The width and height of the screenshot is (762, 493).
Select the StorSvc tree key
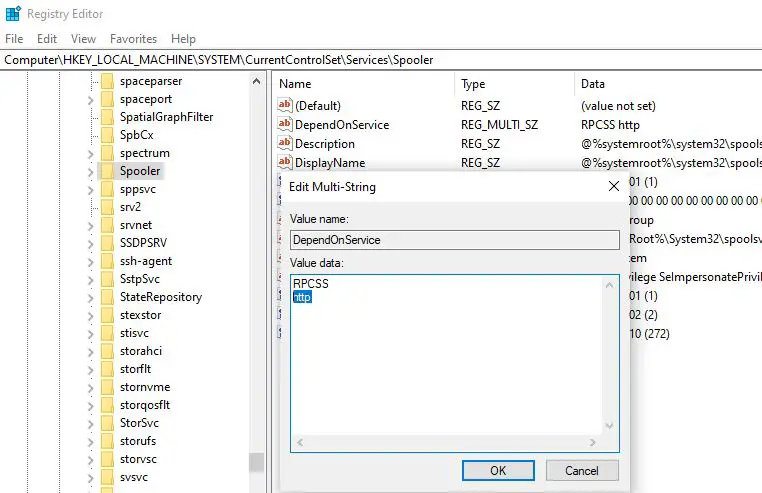pyautogui.click(x=139, y=423)
